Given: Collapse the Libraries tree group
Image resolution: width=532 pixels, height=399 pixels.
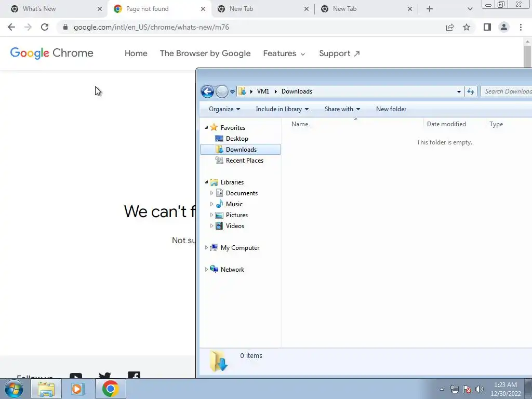Looking at the screenshot, I should pyautogui.click(x=206, y=182).
